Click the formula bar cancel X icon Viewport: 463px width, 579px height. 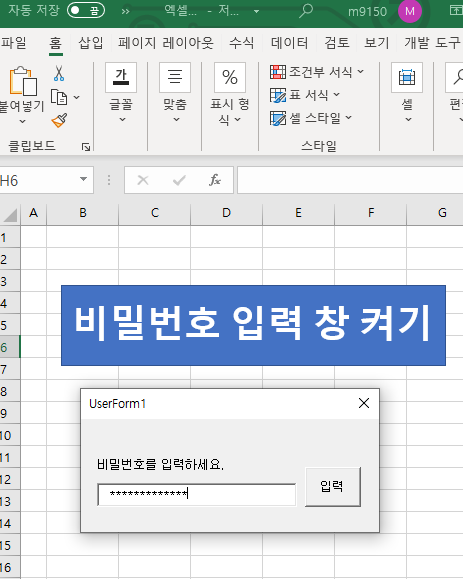[x=143, y=180]
